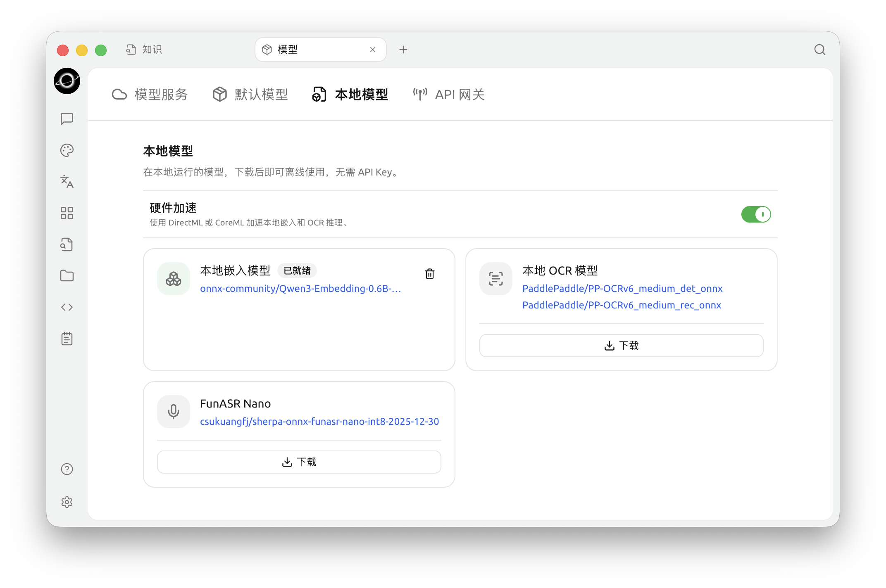886x588 pixels.
Task: Open the code brackets sidebar icon
Action: [x=67, y=307]
